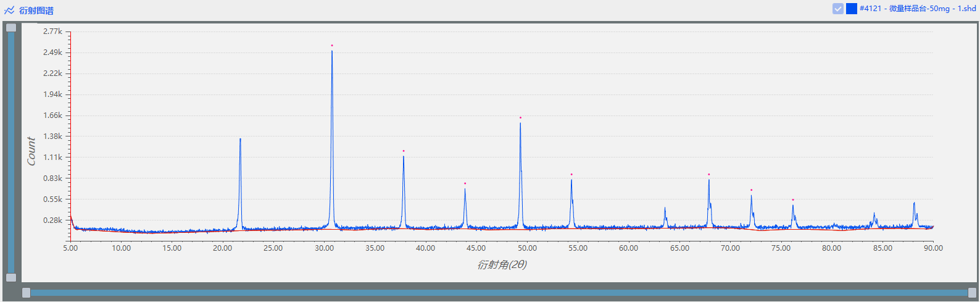This screenshot has width=980, height=302.
Task: Select the peak marker near 54 degrees
Action: [x=571, y=174]
